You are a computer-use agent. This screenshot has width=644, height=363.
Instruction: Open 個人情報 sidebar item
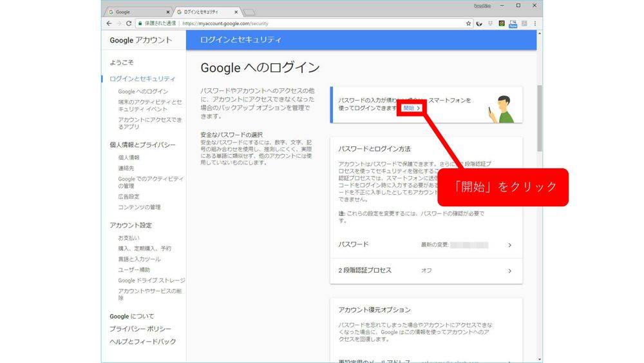click(x=129, y=157)
